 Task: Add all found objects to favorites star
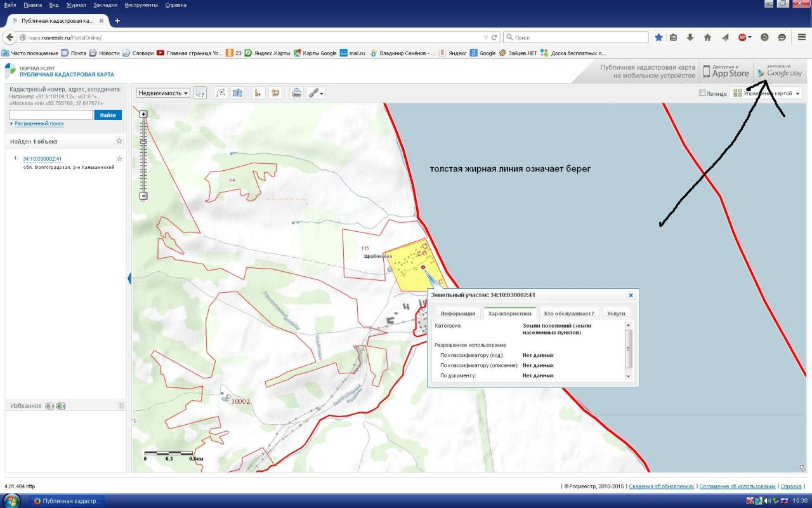coord(119,141)
